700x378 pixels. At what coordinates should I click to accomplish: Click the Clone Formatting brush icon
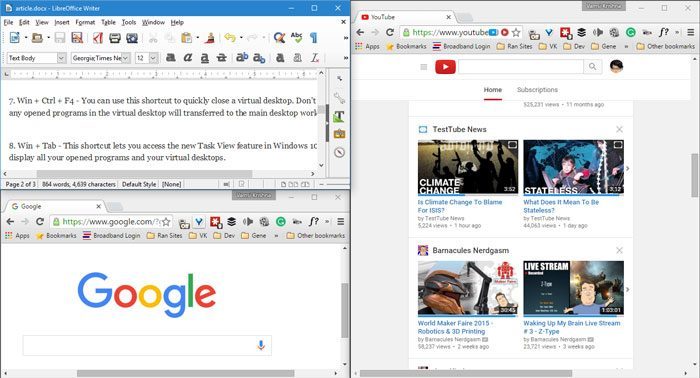(x=209, y=38)
